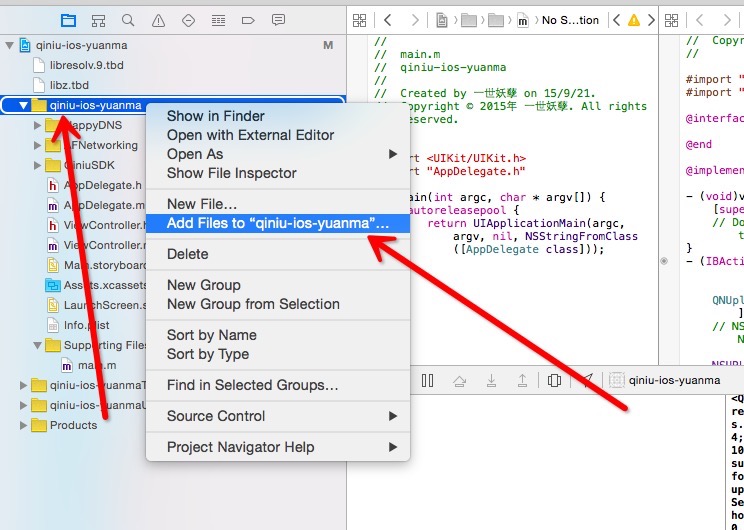The width and height of the screenshot is (744, 530).
Task: Open the Find navigator magnifier icon
Action: [x=128, y=20]
